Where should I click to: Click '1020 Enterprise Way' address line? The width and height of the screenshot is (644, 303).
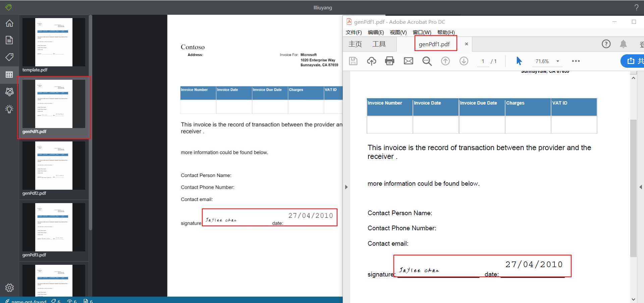[318, 60]
